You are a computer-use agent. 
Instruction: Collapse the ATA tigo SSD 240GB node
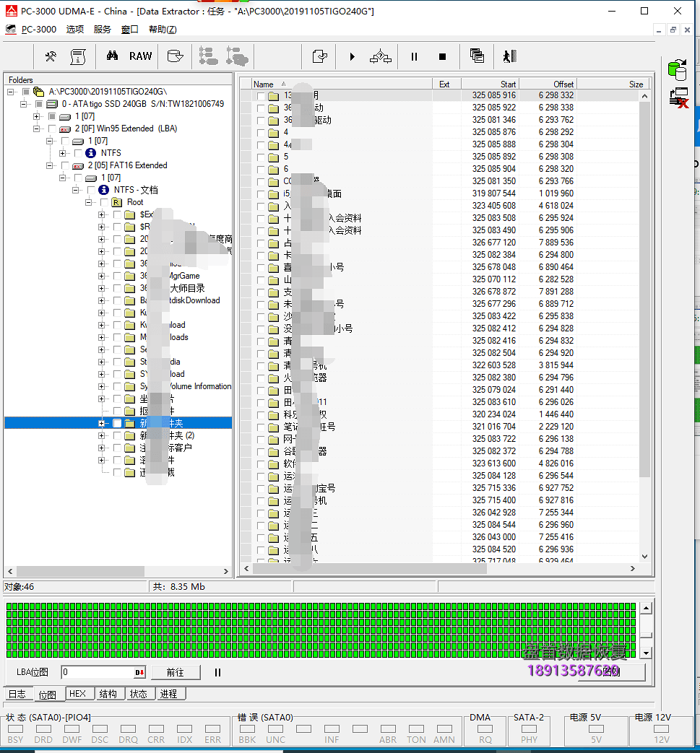[24, 104]
